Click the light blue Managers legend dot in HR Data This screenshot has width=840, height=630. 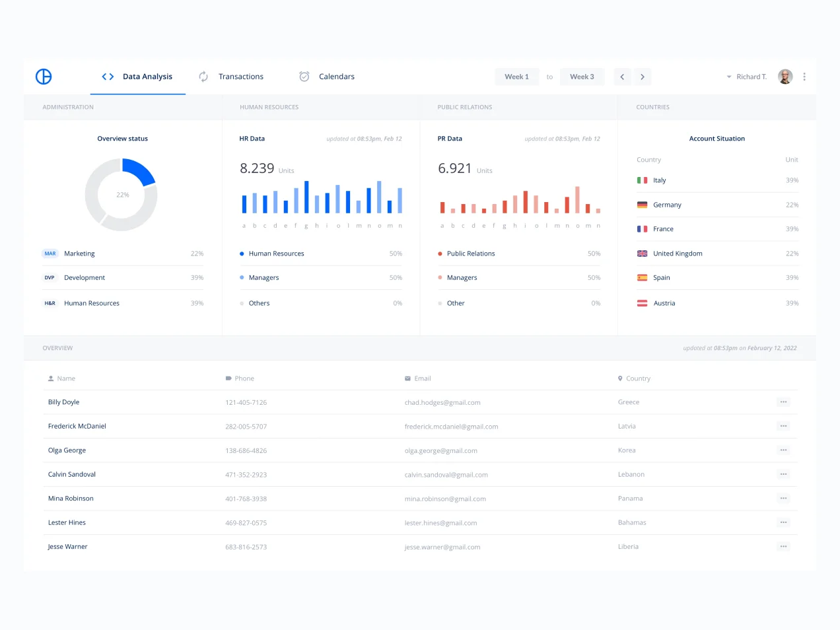click(x=242, y=278)
